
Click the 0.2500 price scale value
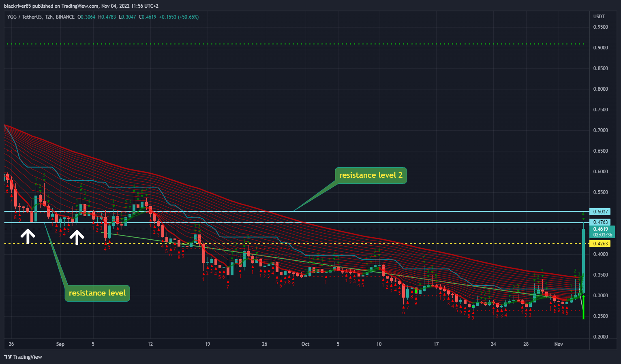(x=600, y=316)
